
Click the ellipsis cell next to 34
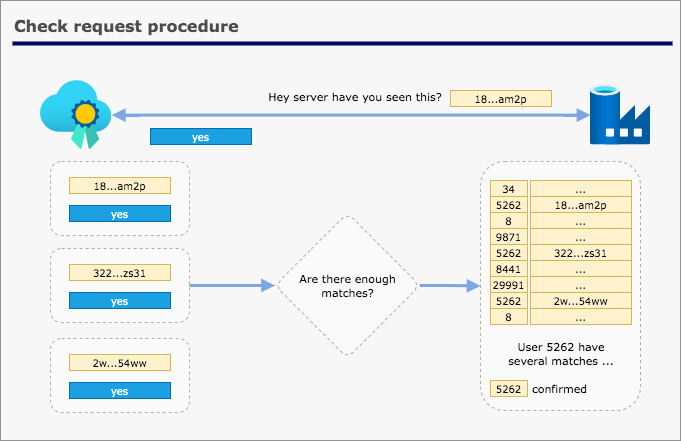[x=581, y=189]
